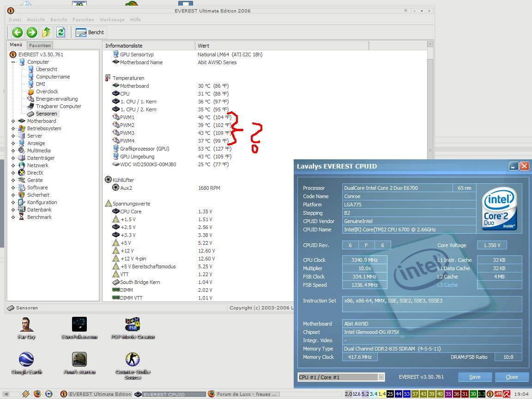Screen dimensions: 532x399
Task: Click the Wert column header
Action: pos(282,45)
